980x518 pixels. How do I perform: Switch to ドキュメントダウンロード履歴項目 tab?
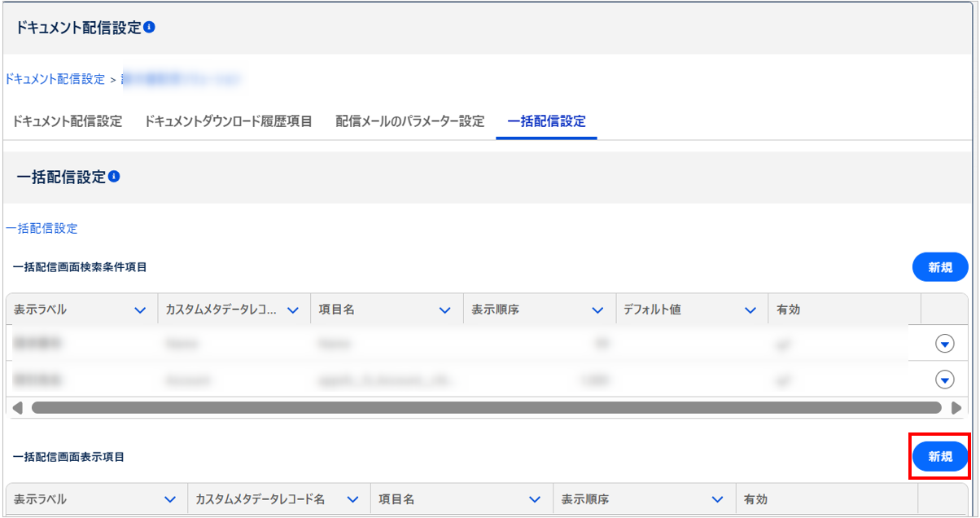(x=229, y=121)
